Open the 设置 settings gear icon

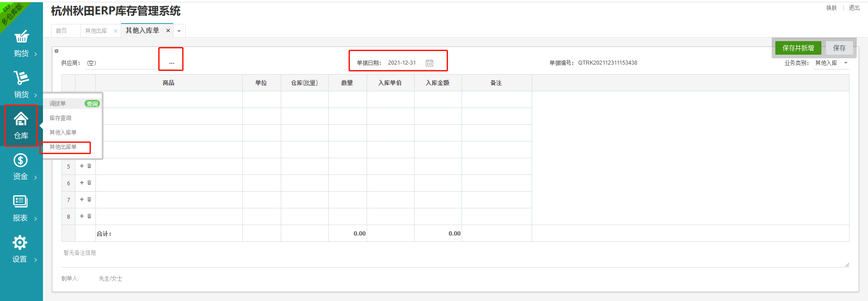pos(20,243)
